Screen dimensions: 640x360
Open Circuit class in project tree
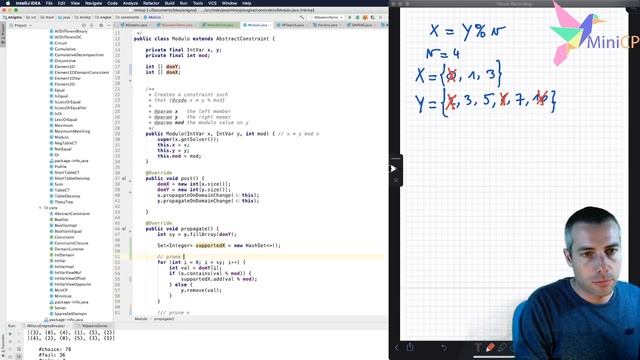click(60, 43)
